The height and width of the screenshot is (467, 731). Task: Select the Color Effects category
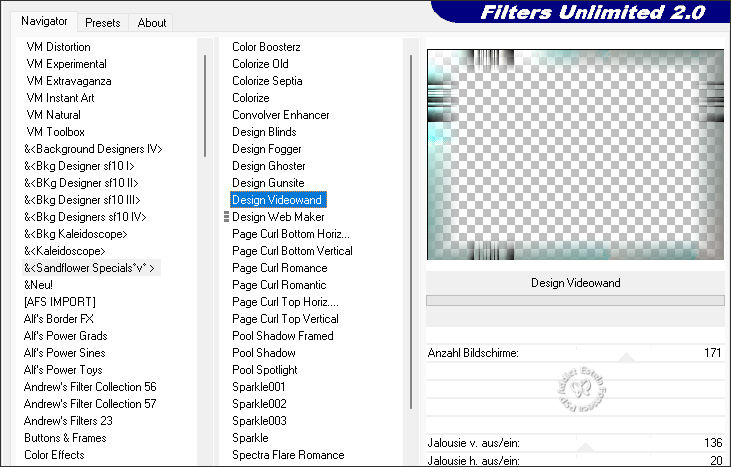(x=54, y=455)
